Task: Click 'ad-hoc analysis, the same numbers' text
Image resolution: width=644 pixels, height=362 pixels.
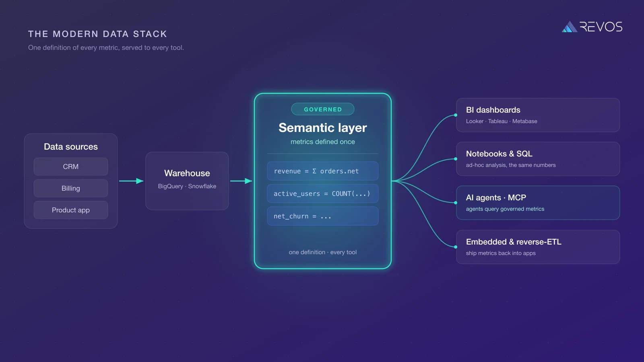Action: pos(511,165)
